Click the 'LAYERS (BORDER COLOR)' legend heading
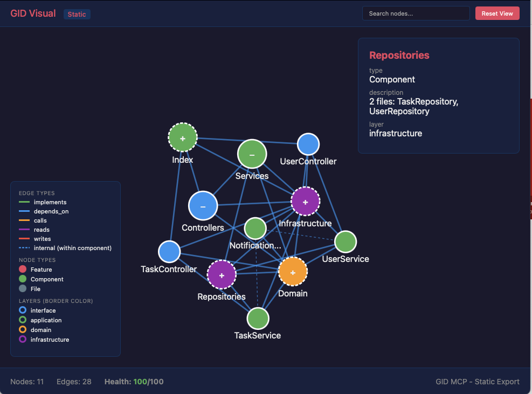 coord(56,301)
